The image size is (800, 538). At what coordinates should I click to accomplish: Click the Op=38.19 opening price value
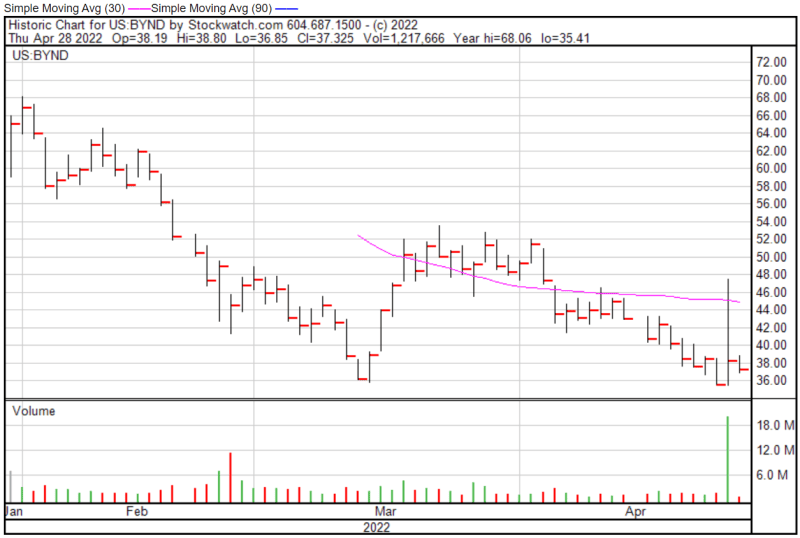click(139, 38)
